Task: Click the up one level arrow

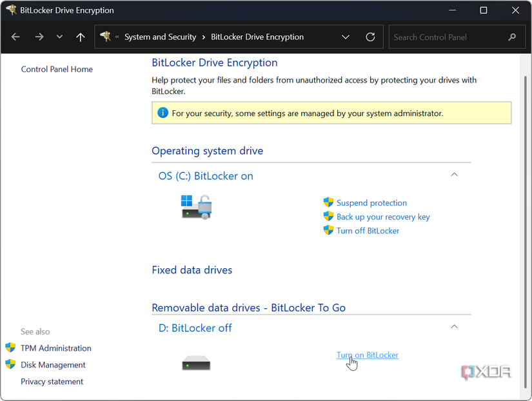Action: [80, 37]
